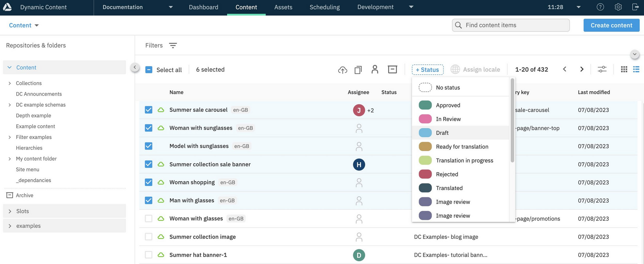Choose No status from the menu
644x264 pixels.
click(461, 88)
